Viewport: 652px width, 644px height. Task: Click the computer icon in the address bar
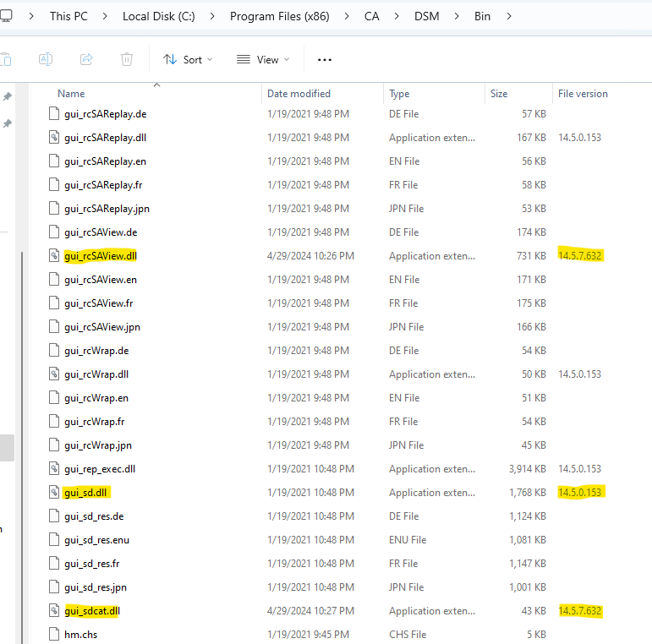tap(6, 15)
